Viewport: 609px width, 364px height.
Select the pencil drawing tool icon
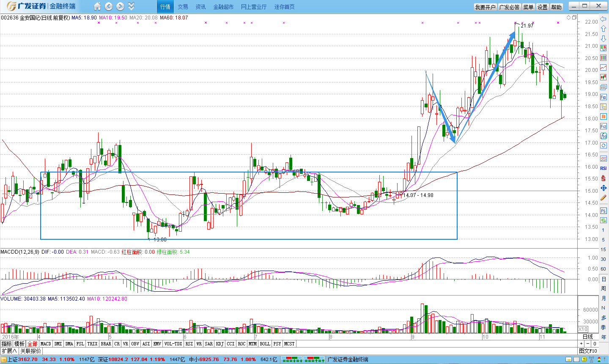coord(604,197)
